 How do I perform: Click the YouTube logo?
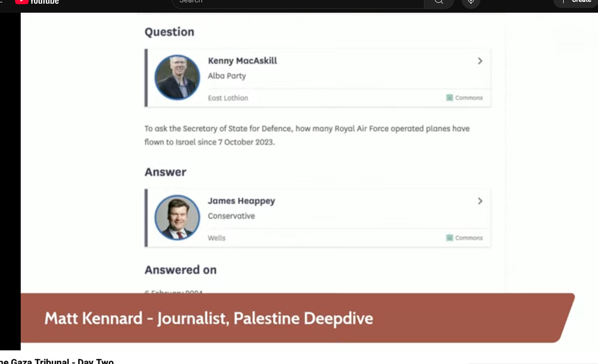click(37, 1)
